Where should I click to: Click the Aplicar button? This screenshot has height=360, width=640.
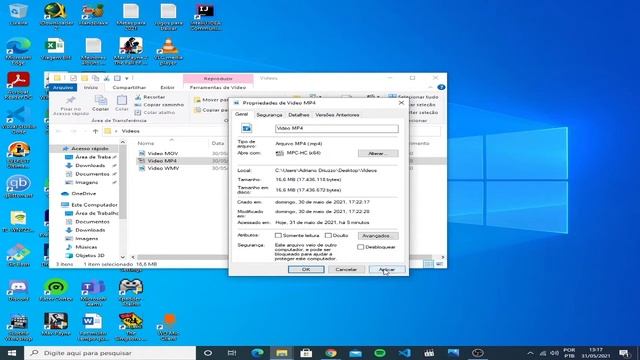(387, 269)
